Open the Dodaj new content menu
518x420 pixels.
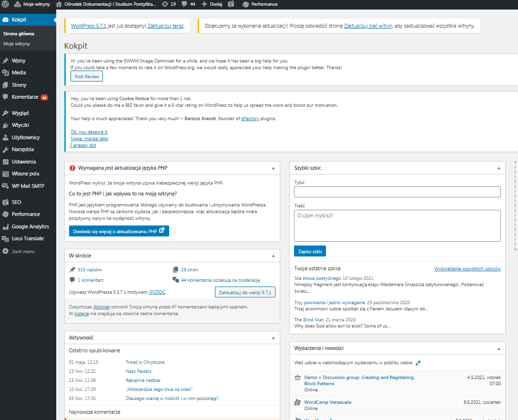coord(212,4)
